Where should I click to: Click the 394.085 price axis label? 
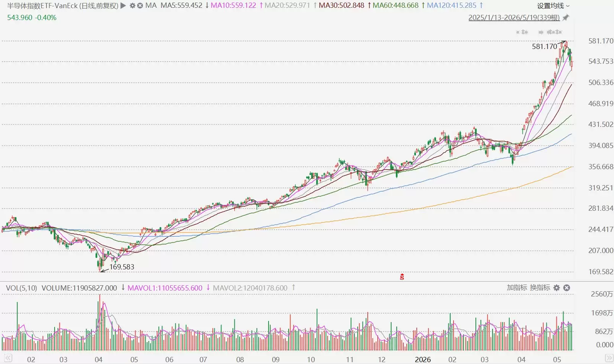(601, 145)
